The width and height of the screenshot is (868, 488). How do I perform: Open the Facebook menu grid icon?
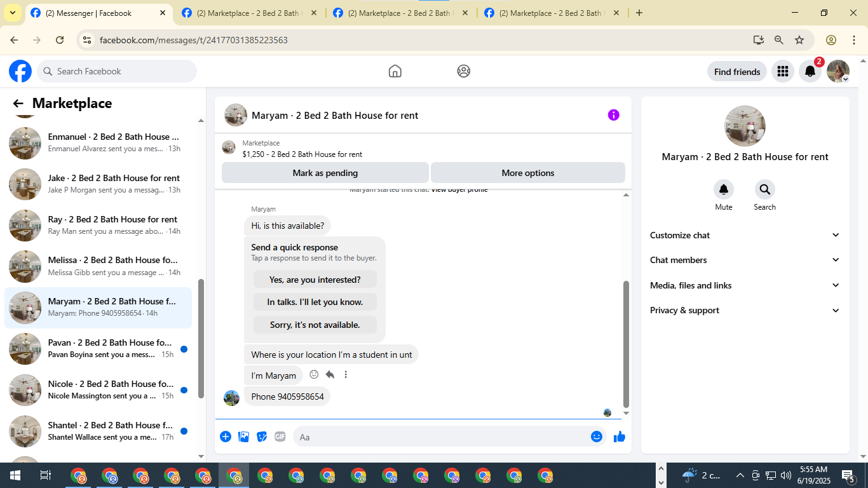click(783, 72)
